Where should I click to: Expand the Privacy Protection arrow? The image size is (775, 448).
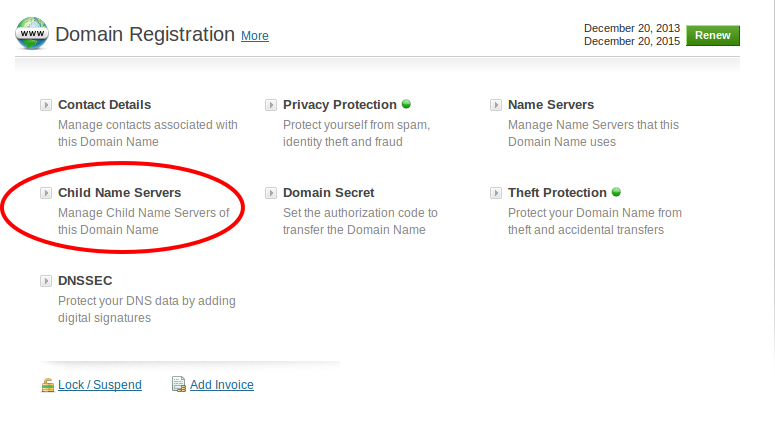[271, 105]
